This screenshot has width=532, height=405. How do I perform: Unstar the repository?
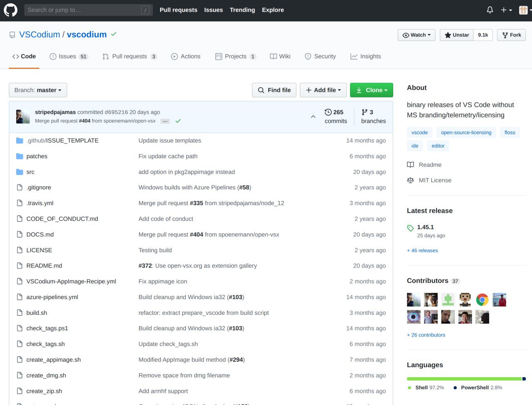point(456,35)
